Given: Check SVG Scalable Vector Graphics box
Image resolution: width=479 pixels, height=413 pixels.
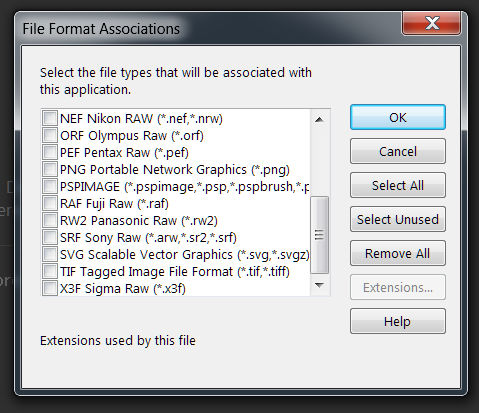Looking at the screenshot, I should pos(50,254).
